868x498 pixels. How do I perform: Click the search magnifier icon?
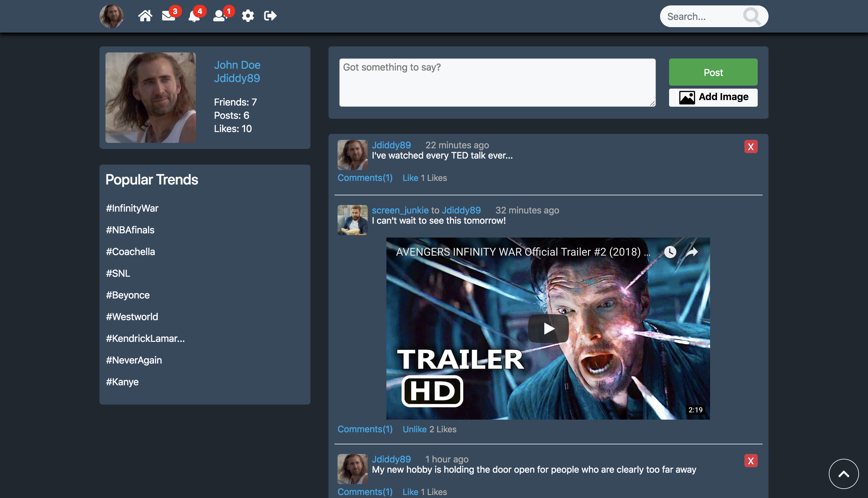(751, 16)
